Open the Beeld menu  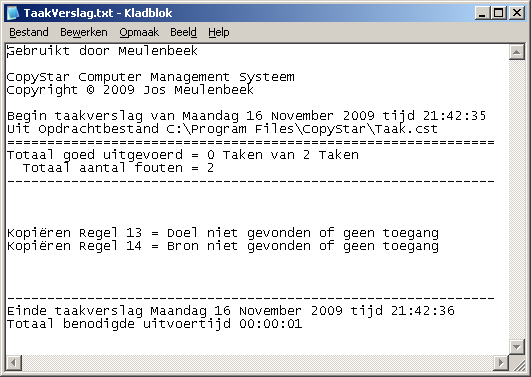point(183,32)
